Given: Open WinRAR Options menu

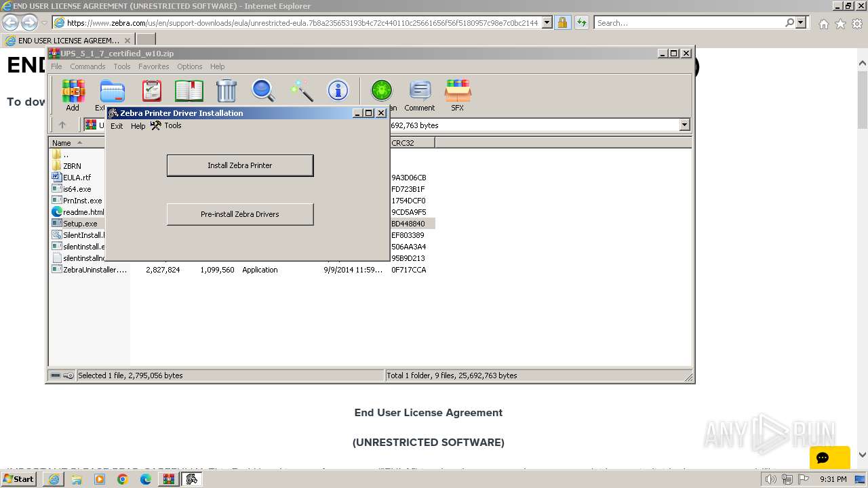Looking at the screenshot, I should tap(190, 66).
